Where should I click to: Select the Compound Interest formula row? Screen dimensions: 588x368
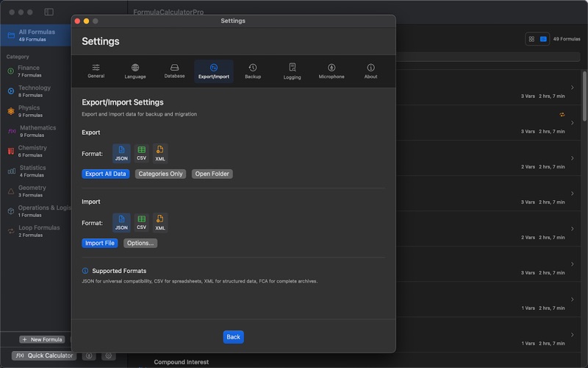pos(181,362)
